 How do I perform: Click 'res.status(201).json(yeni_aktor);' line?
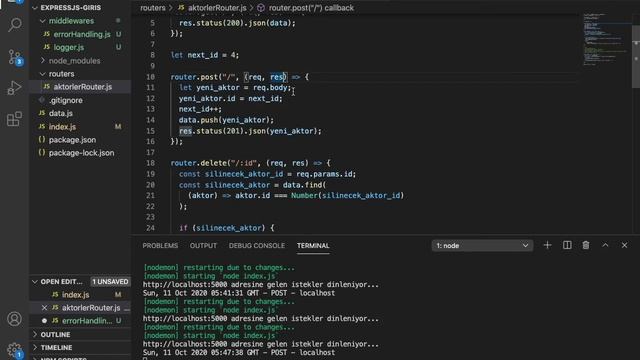pyautogui.click(x=250, y=131)
